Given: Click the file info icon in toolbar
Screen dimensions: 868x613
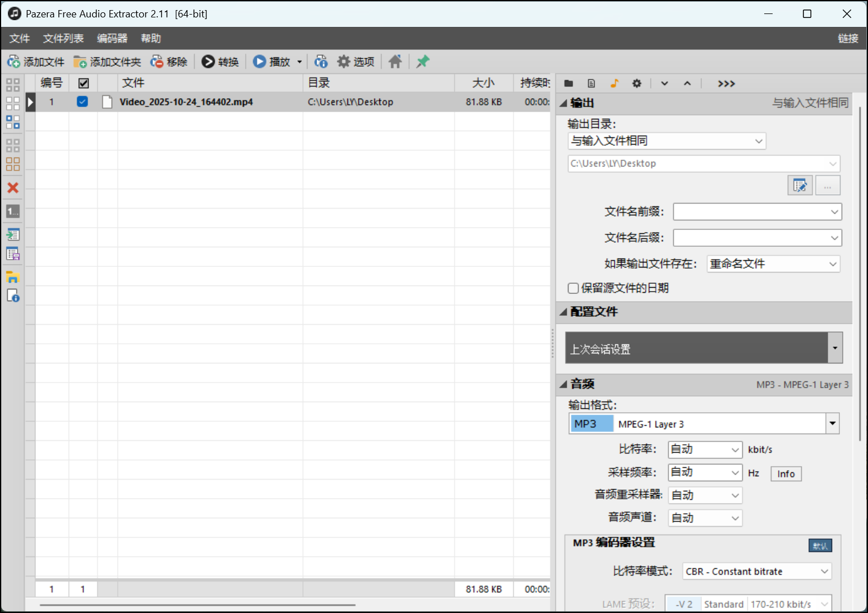Looking at the screenshot, I should 321,62.
